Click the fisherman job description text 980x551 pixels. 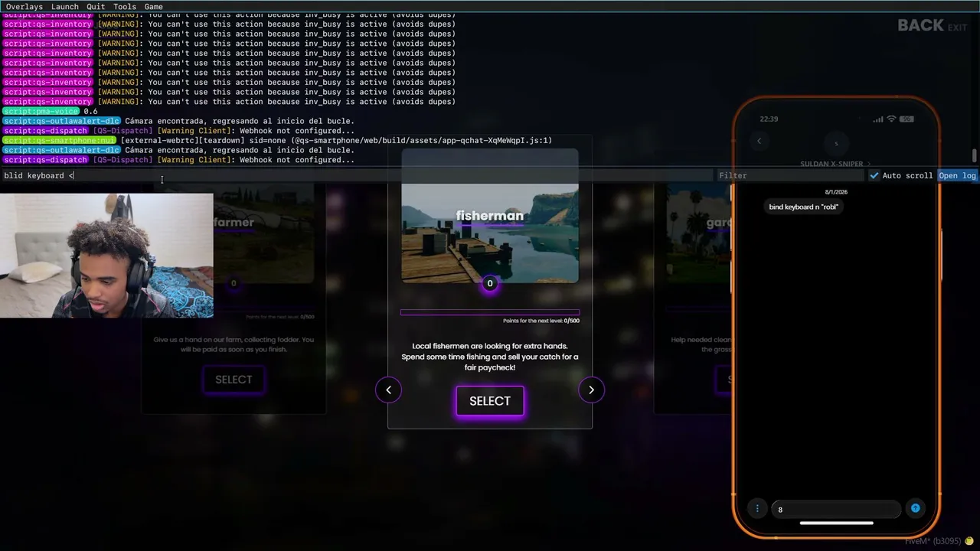point(490,357)
